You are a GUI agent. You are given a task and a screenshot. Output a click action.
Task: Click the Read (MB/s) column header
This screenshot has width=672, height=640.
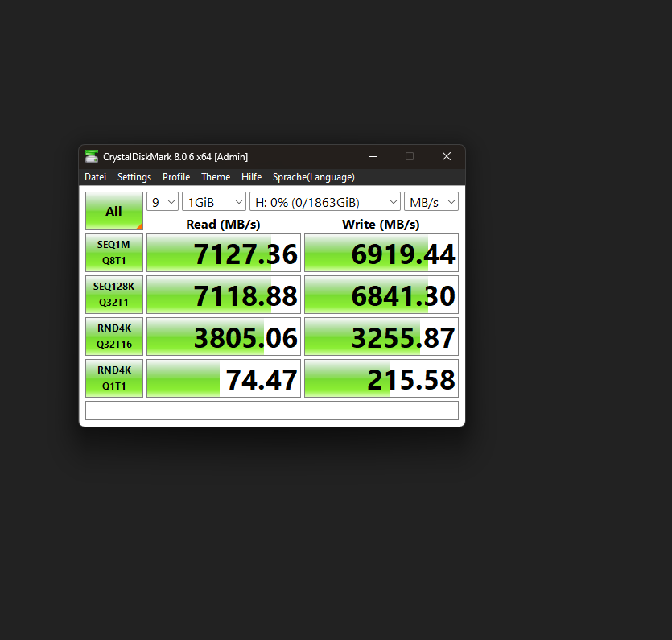tap(223, 224)
